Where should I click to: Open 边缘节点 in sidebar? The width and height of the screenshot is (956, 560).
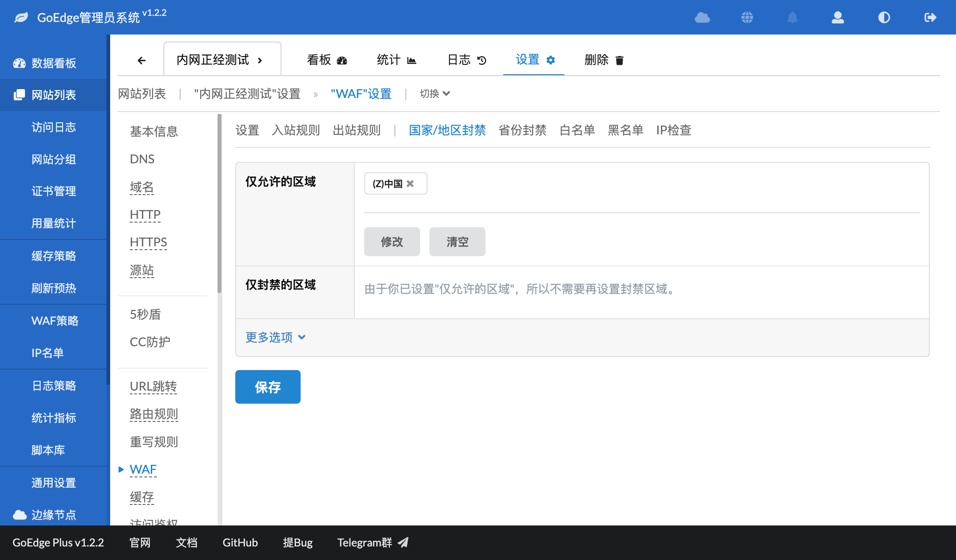(x=53, y=515)
